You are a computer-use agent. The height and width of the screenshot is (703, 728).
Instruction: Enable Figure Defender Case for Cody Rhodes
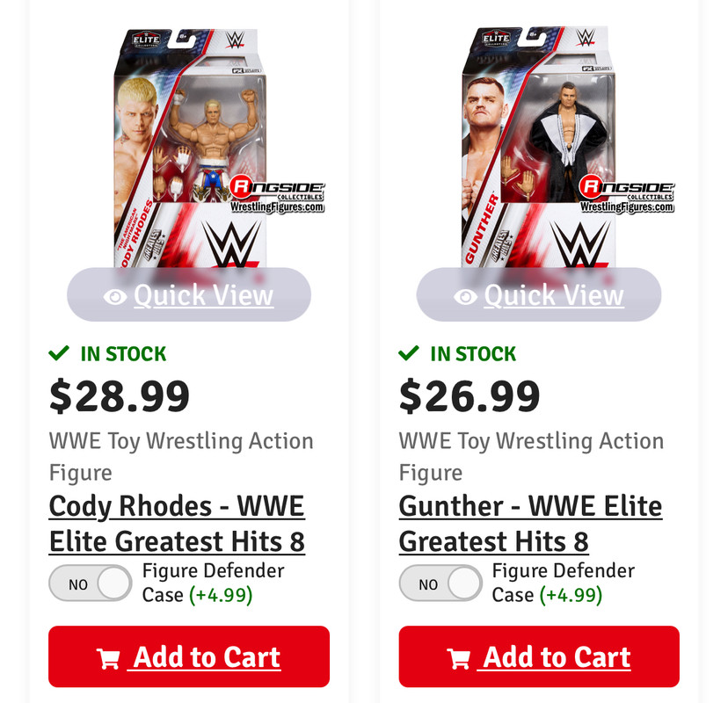point(90,583)
